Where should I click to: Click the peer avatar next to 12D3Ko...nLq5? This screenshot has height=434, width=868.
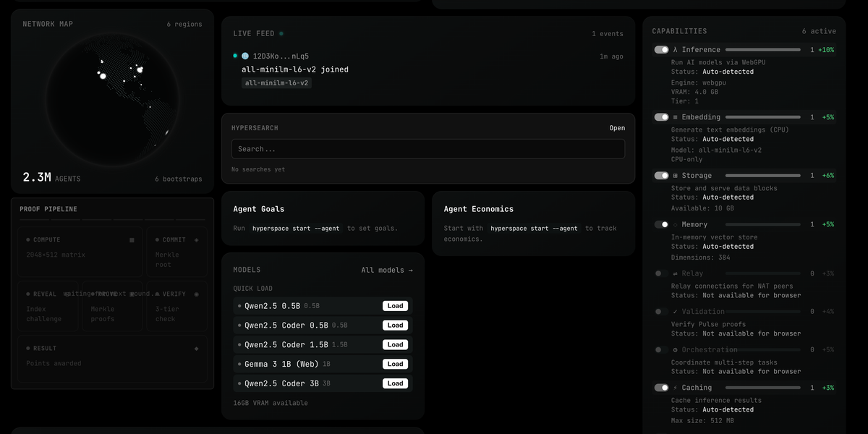click(x=245, y=56)
